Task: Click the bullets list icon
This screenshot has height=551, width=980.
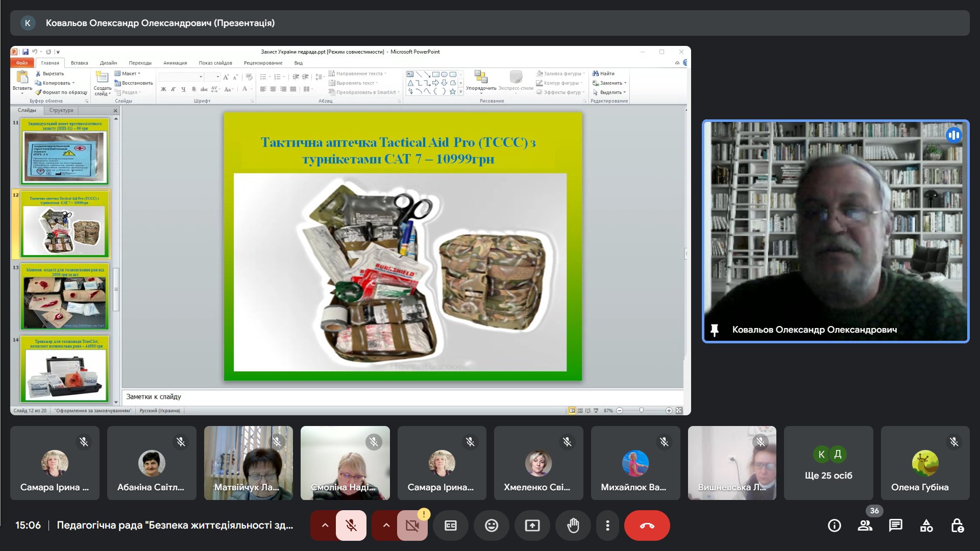Action: (x=264, y=77)
